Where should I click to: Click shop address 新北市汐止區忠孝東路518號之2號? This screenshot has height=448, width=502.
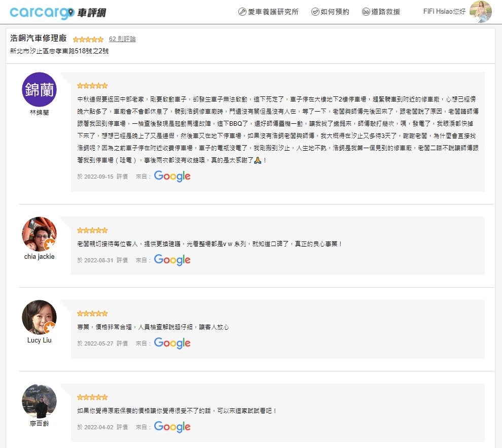pyautogui.click(x=59, y=51)
